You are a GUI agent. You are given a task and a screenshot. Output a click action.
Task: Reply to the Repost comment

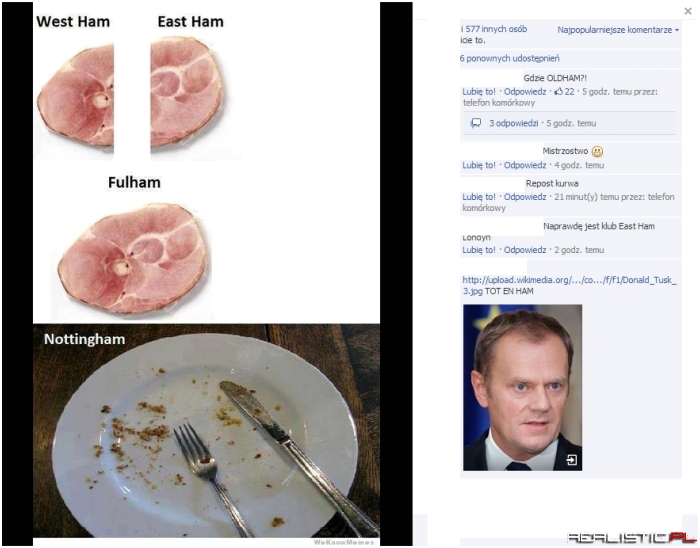(525, 197)
